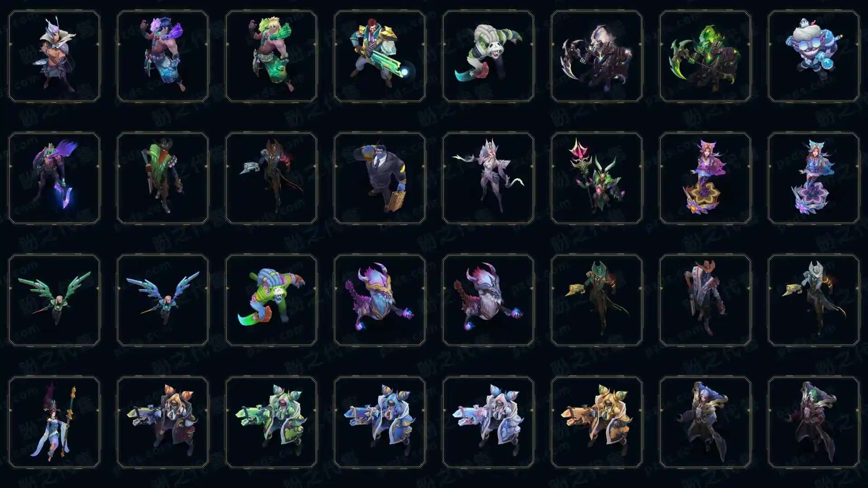Select the white and green panda beast

(x=488, y=56)
